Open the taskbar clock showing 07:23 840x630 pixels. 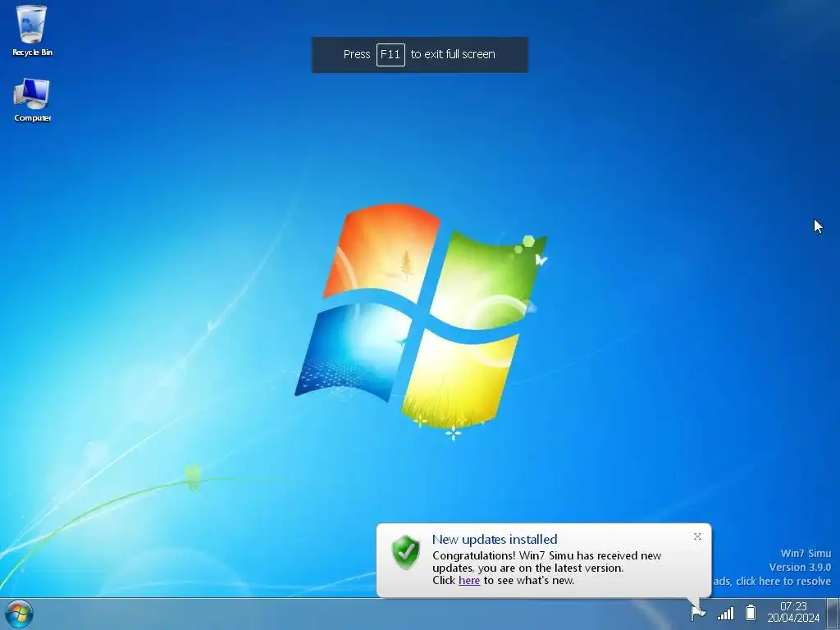793,612
